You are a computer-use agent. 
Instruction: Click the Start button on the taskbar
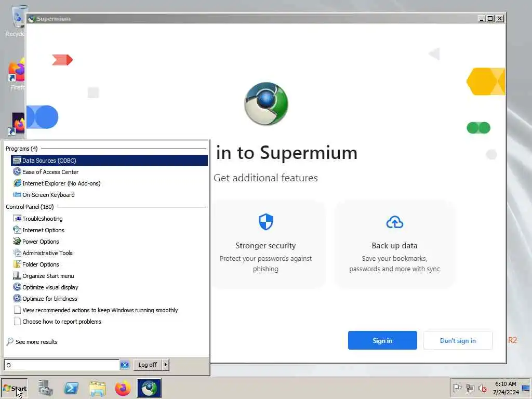tap(15, 389)
